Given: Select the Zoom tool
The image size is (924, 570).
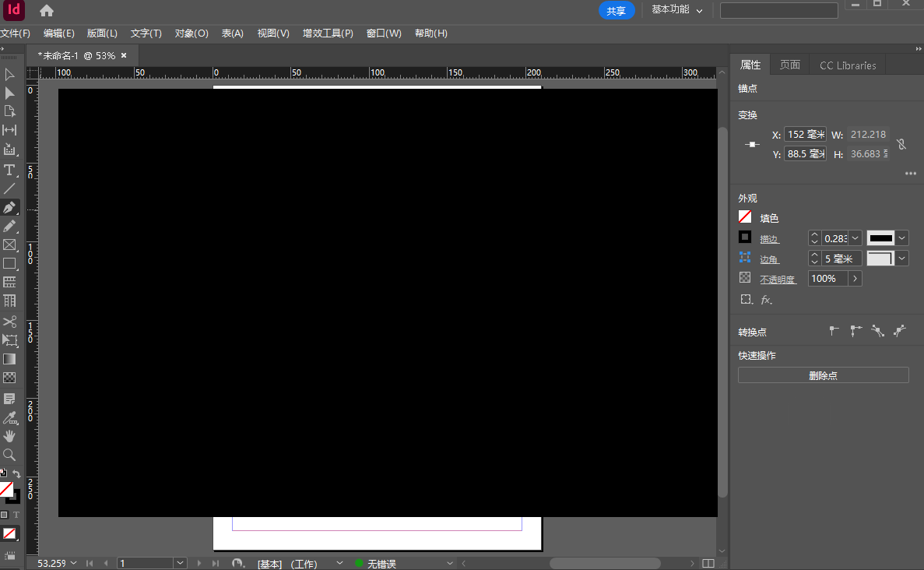Looking at the screenshot, I should click(x=9, y=455).
